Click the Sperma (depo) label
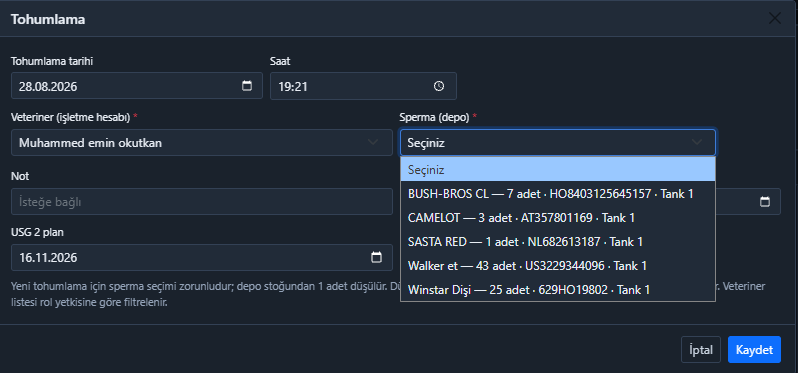 coord(435,117)
